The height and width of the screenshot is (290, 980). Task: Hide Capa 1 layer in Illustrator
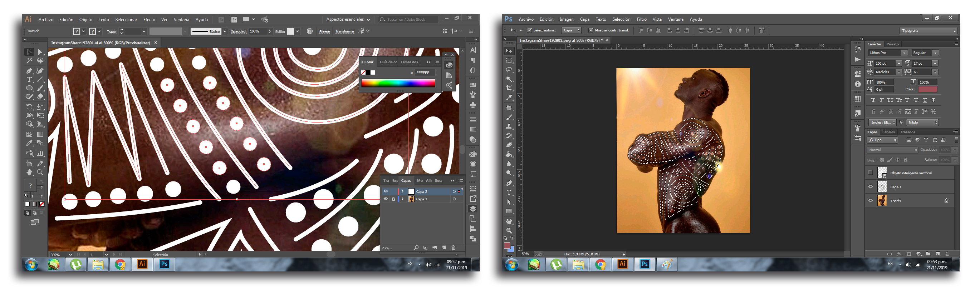[386, 199]
